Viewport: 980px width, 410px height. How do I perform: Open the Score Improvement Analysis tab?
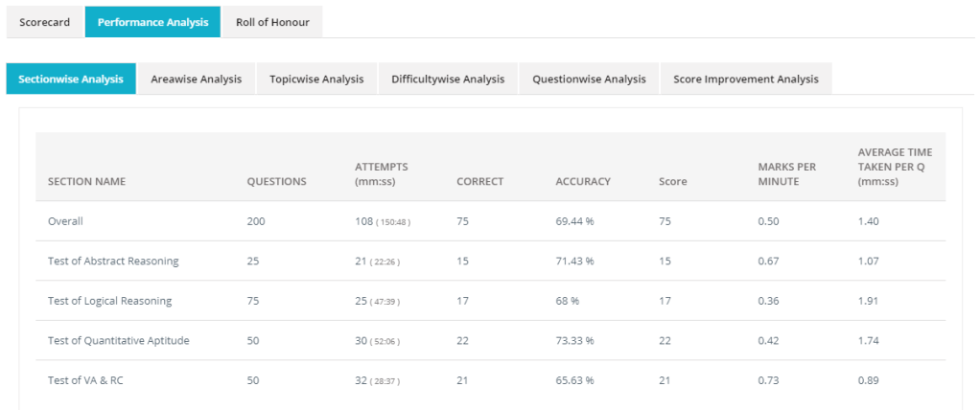pos(745,79)
